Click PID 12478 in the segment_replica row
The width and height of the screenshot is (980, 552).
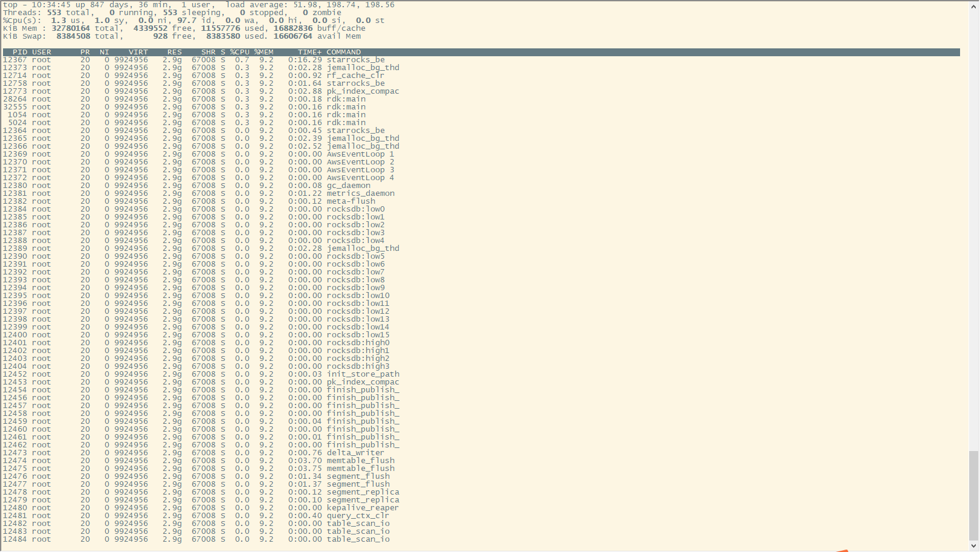[x=15, y=492]
